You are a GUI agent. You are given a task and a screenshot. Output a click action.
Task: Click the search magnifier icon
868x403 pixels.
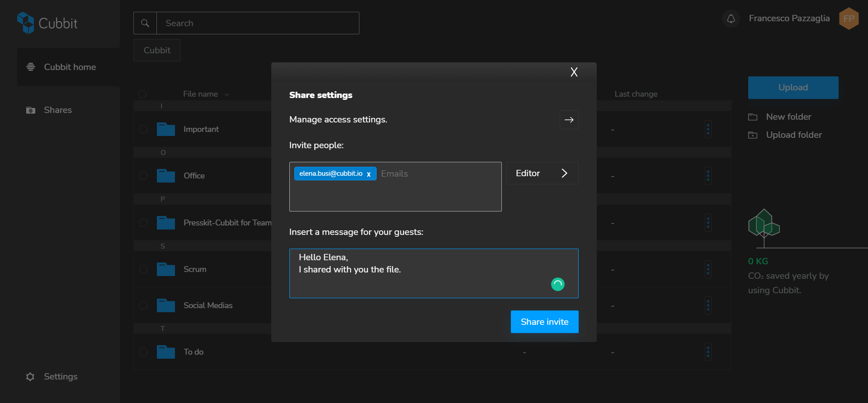pos(145,23)
